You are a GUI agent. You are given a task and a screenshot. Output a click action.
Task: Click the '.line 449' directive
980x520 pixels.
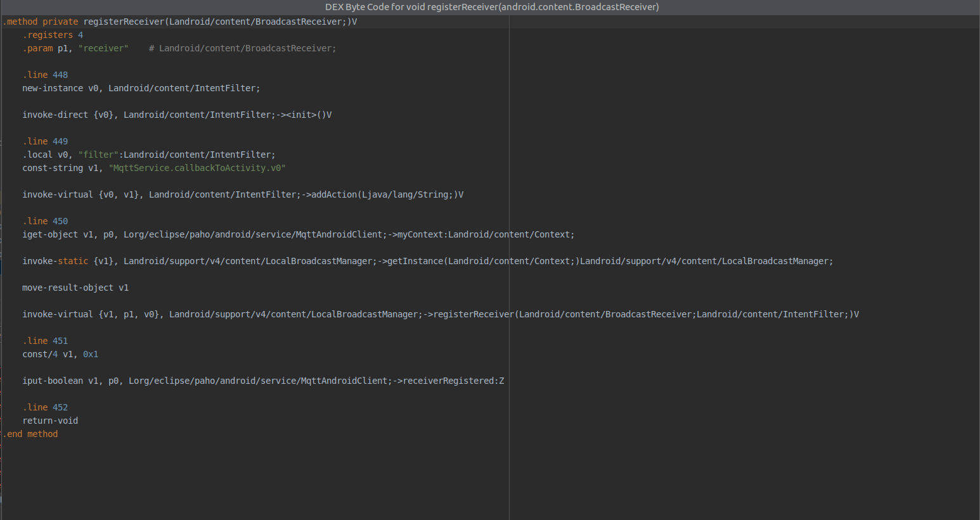(45, 141)
